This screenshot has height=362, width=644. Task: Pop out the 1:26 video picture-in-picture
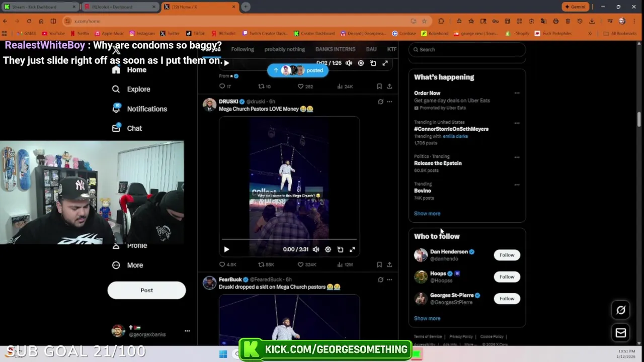pos(373,63)
